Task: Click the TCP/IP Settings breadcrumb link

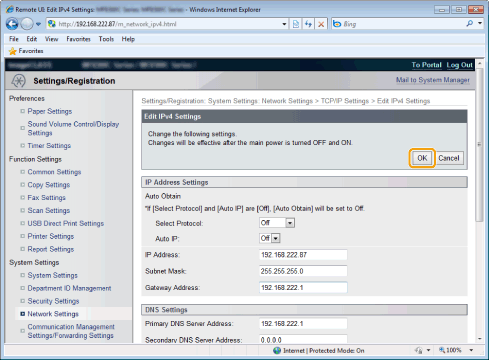Action: coord(345,101)
